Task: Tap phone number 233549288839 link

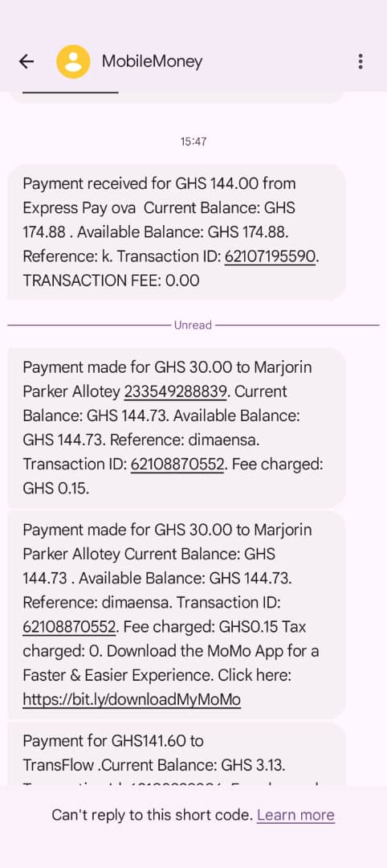Action: pyautogui.click(x=175, y=392)
